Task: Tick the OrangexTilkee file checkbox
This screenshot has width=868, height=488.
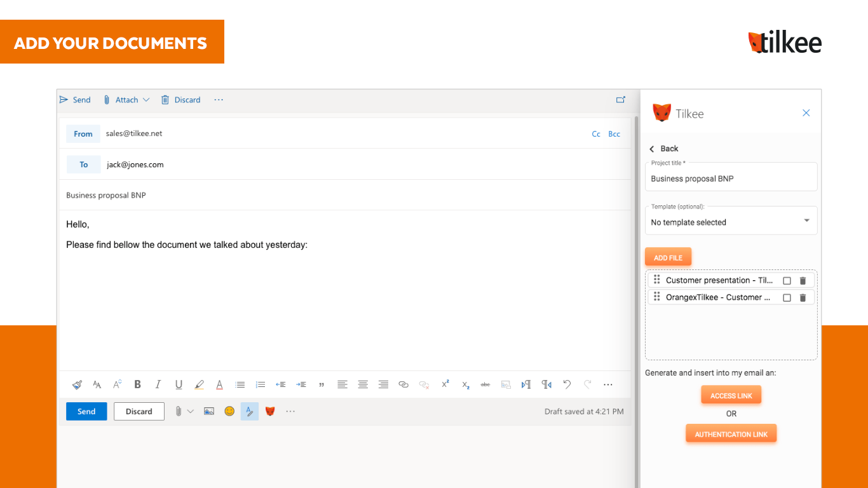Action: pos(787,297)
